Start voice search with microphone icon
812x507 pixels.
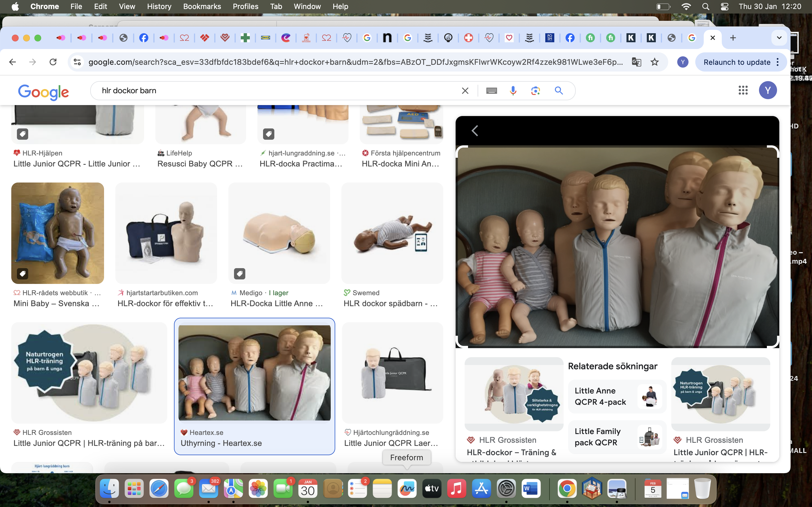513,90
